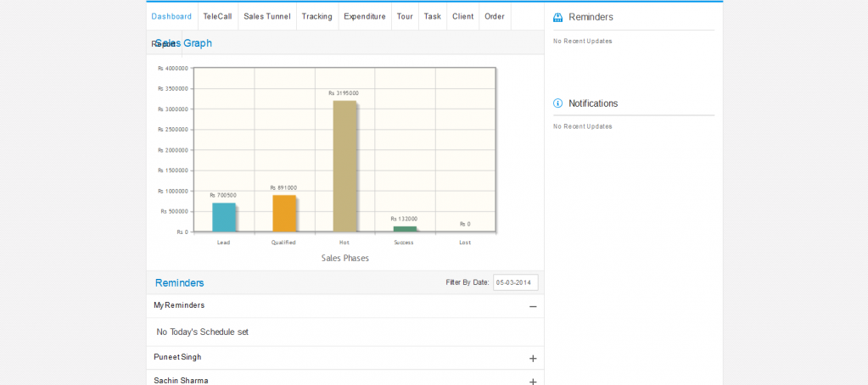Click the Reminders calendar icon in sidebar
Image resolution: width=868 pixels, height=385 pixels.
(x=557, y=17)
